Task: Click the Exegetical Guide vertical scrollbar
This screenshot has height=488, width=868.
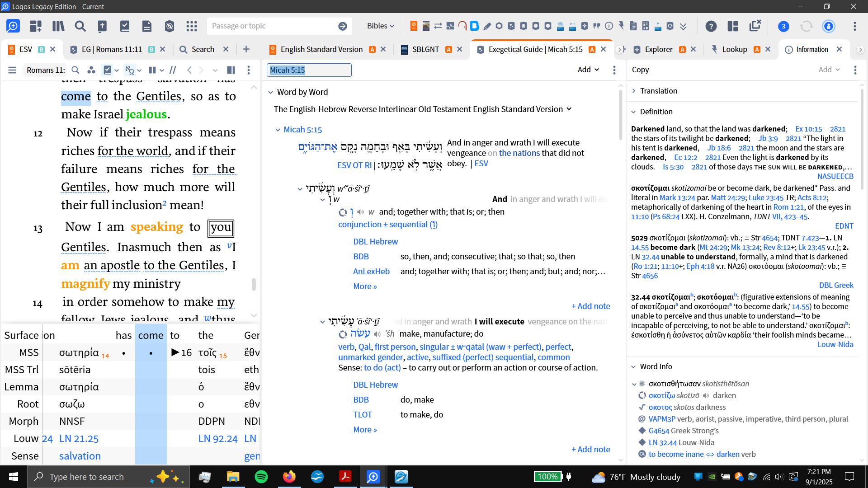Action: click(621, 115)
